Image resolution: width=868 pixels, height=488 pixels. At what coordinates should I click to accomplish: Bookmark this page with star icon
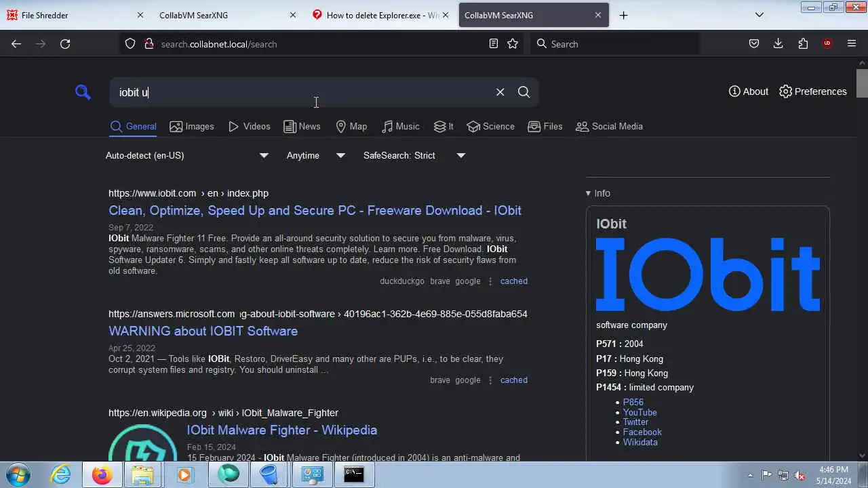coord(513,44)
